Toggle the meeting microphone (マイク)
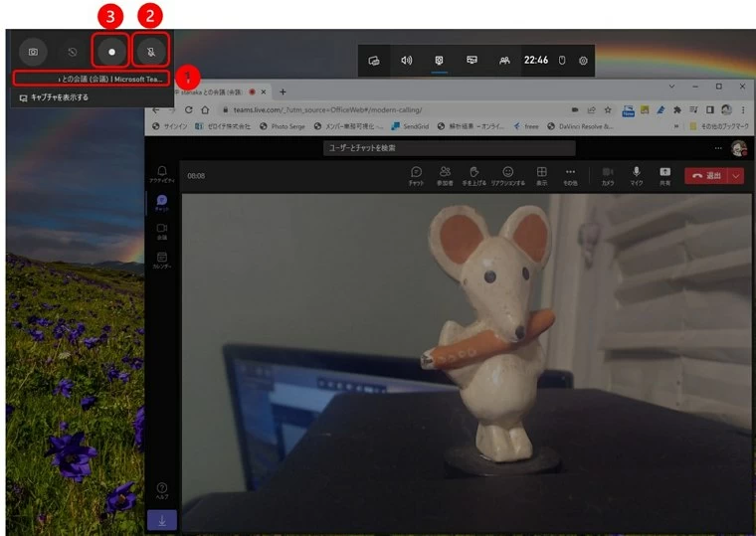The height and width of the screenshot is (536, 756). 637,176
